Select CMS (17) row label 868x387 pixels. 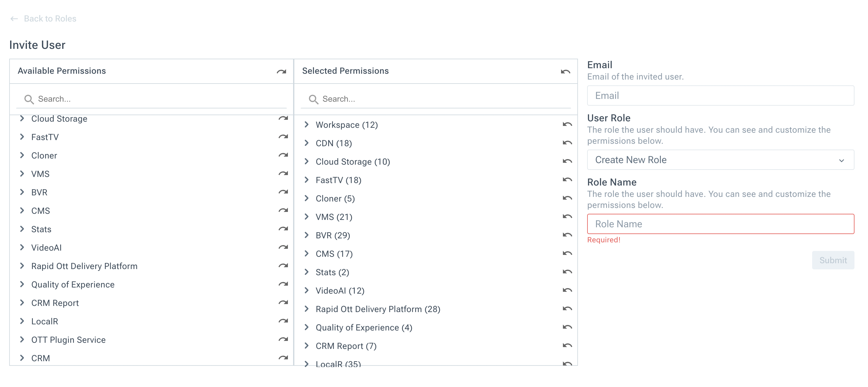(x=334, y=254)
